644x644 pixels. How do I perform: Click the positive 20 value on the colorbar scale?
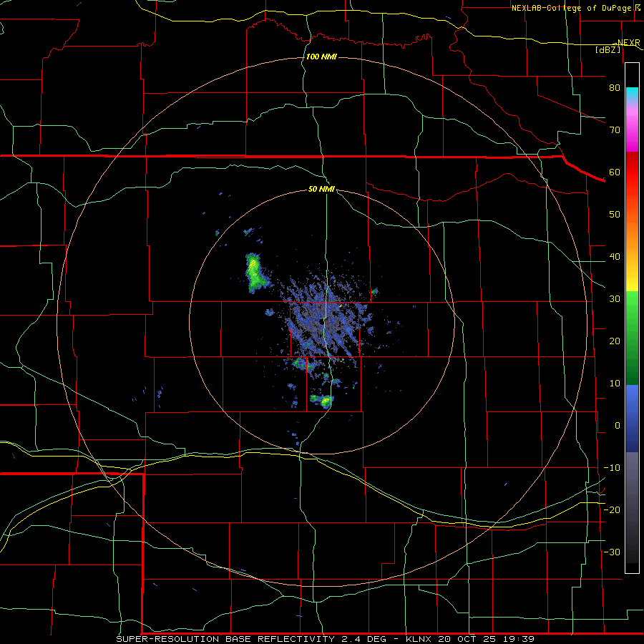point(615,341)
